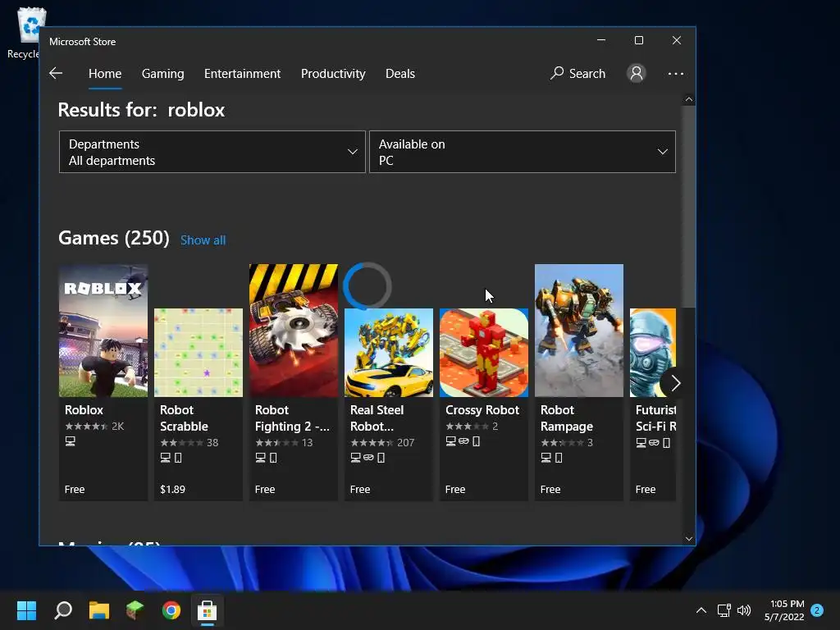Click Free price under Roblox
The height and width of the screenshot is (630, 840).
[75, 489]
